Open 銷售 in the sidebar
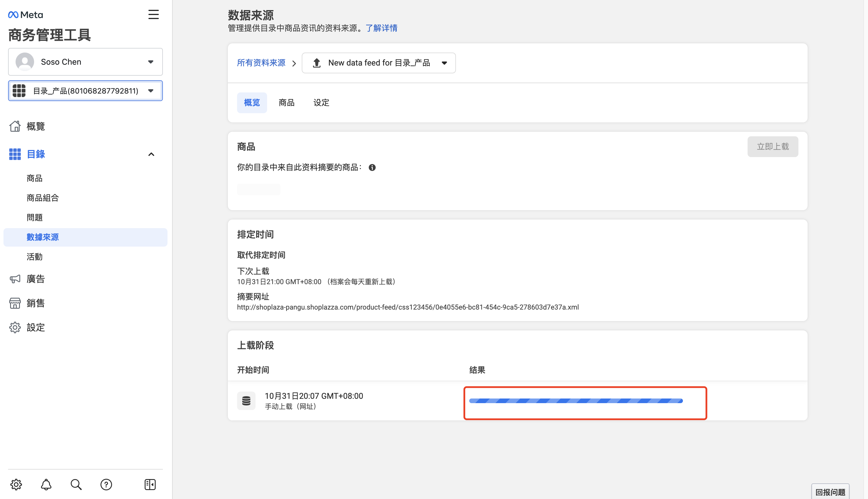This screenshot has height=499, width=868. click(36, 303)
